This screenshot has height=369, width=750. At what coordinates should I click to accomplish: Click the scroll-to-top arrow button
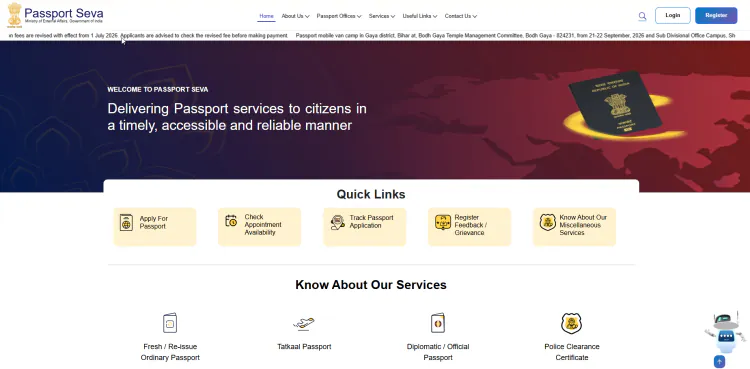coord(719,361)
